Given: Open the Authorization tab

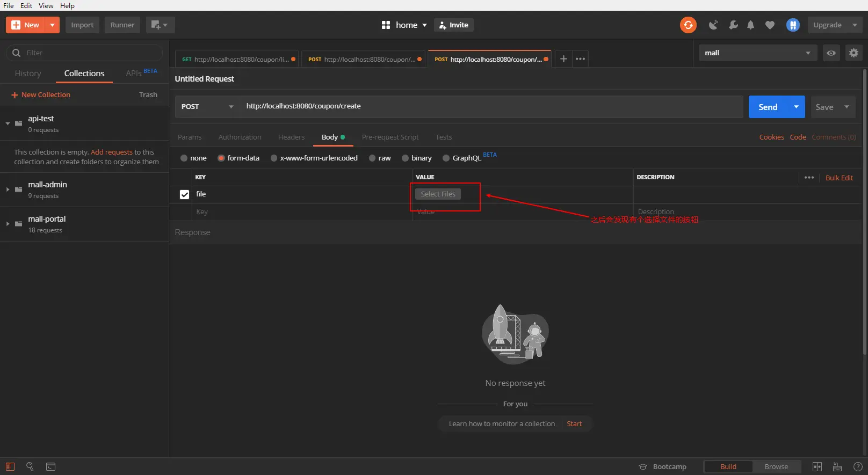Looking at the screenshot, I should 240,137.
